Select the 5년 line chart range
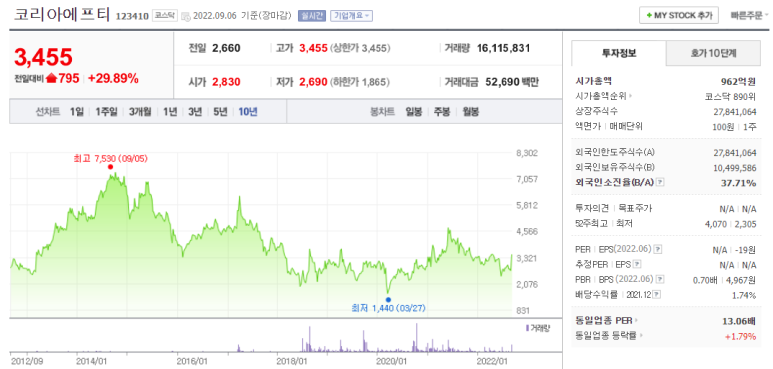Screen dimensions: 773x369 pyautogui.click(x=220, y=112)
